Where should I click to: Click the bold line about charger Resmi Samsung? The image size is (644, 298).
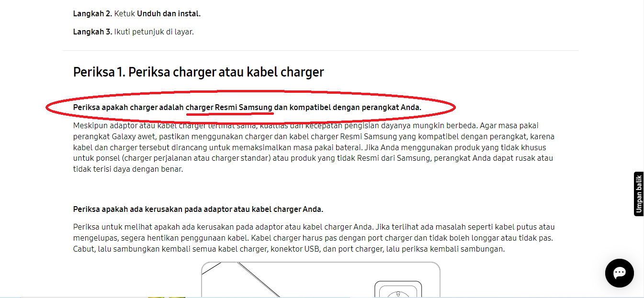click(x=247, y=107)
